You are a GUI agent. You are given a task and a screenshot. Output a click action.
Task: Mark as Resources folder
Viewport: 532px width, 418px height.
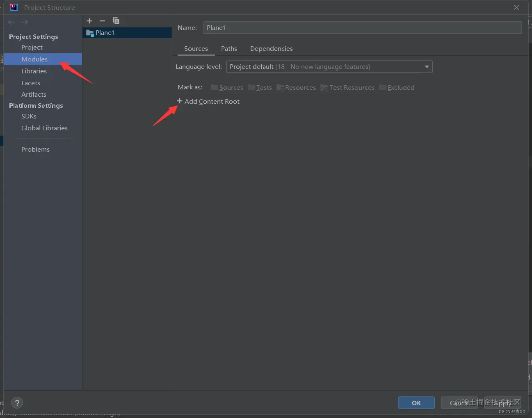[x=296, y=87]
